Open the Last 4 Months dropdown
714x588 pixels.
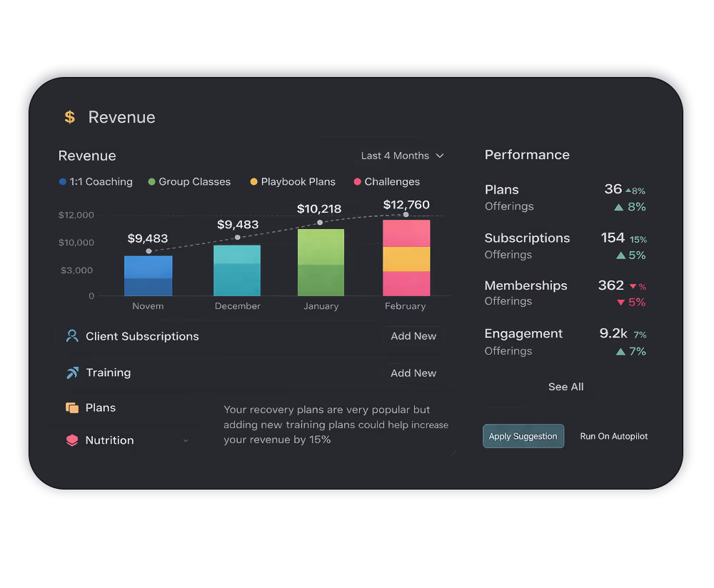click(402, 156)
